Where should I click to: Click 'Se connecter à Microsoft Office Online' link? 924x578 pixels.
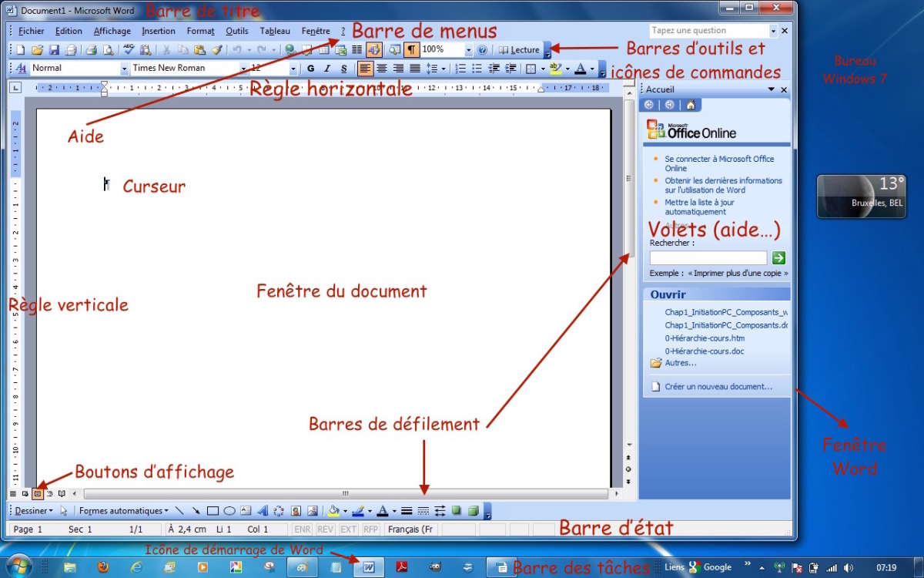(x=719, y=163)
